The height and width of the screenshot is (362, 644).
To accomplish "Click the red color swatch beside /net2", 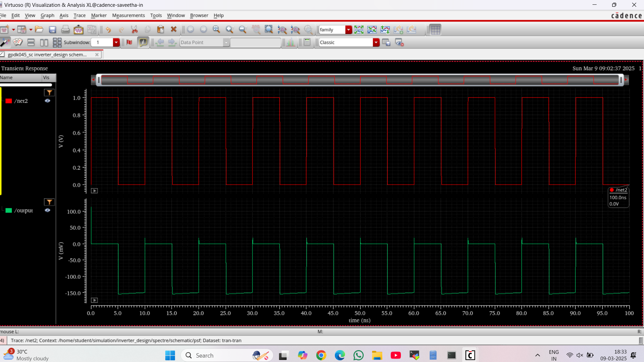I will pos(8,101).
